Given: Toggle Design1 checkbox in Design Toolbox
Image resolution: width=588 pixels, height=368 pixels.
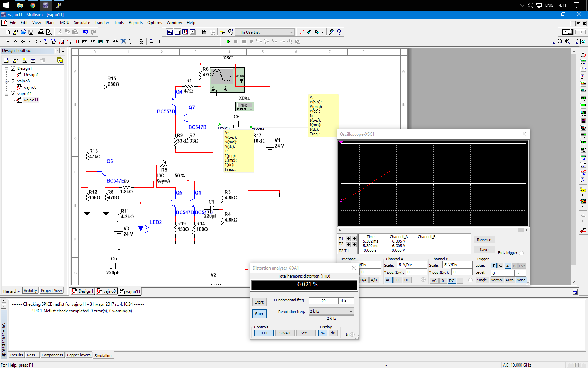Looking at the screenshot, I should (x=13, y=68).
